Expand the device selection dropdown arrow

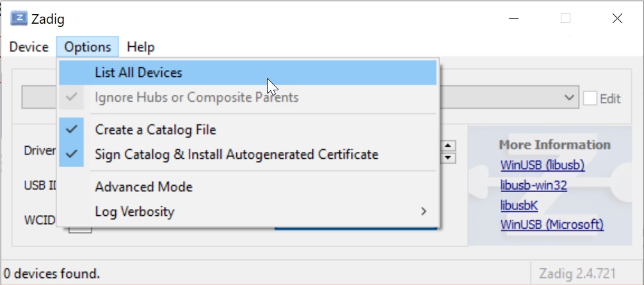click(x=568, y=97)
